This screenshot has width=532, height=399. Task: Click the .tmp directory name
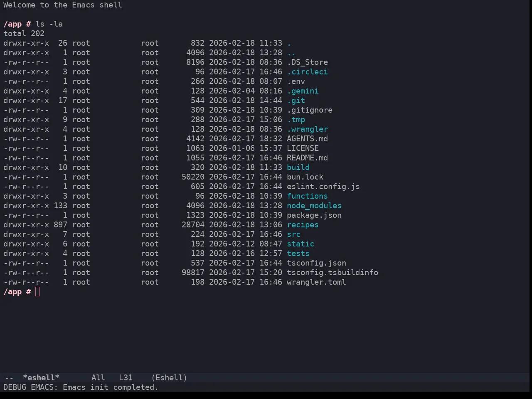point(296,120)
